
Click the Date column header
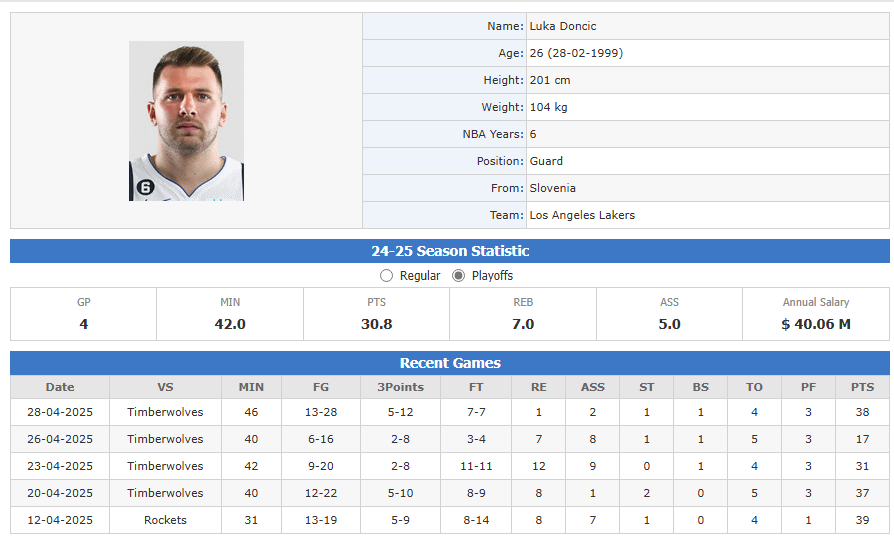[x=60, y=387]
